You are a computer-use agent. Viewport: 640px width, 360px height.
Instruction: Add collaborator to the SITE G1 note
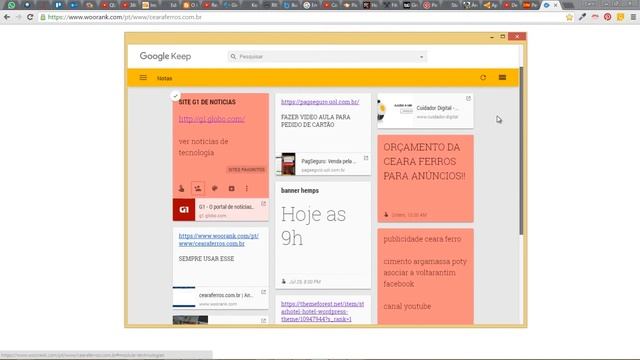(198, 188)
